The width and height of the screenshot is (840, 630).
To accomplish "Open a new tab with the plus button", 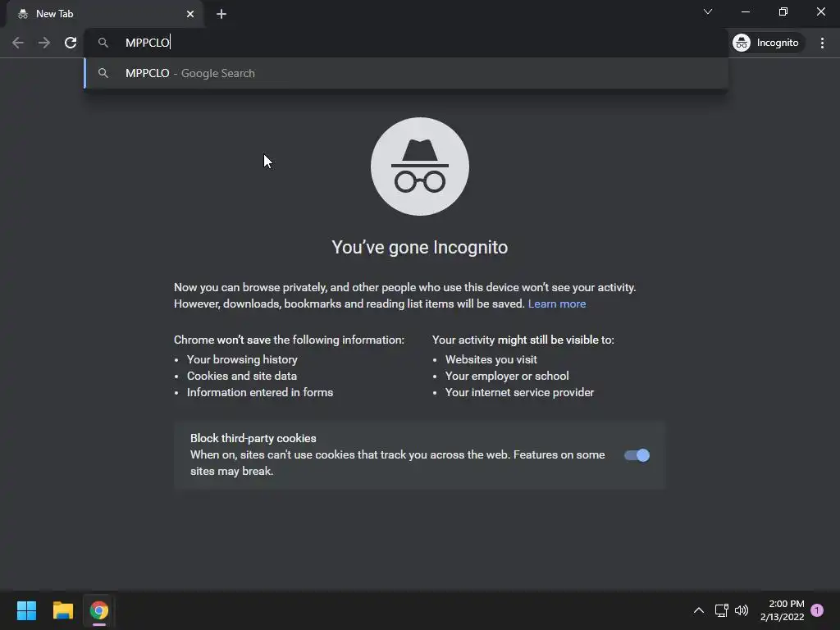I will pos(221,15).
